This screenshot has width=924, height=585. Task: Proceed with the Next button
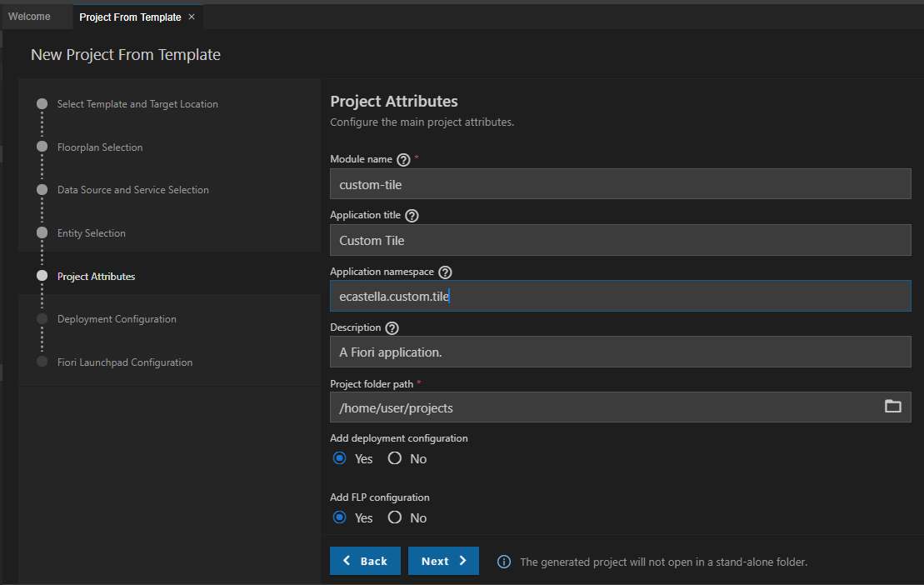(444, 561)
